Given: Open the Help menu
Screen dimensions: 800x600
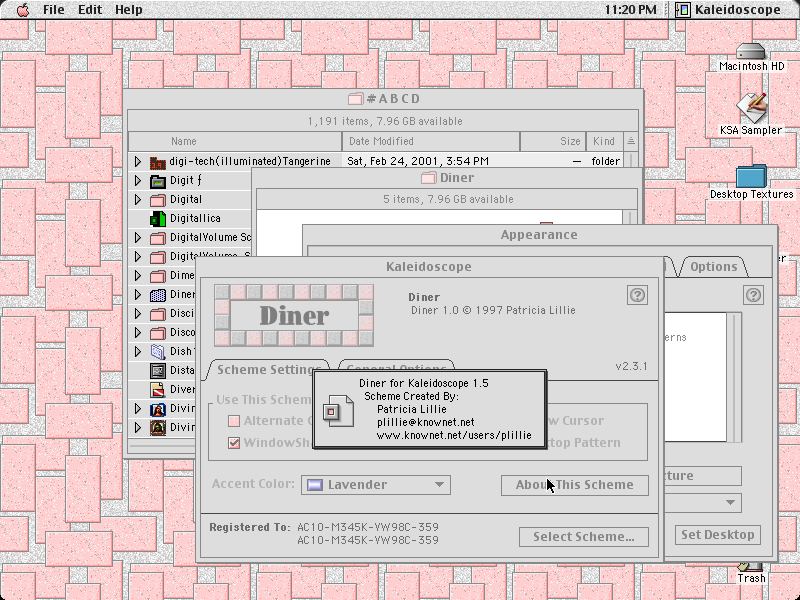Looking at the screenshot, I should pos(129,10).
